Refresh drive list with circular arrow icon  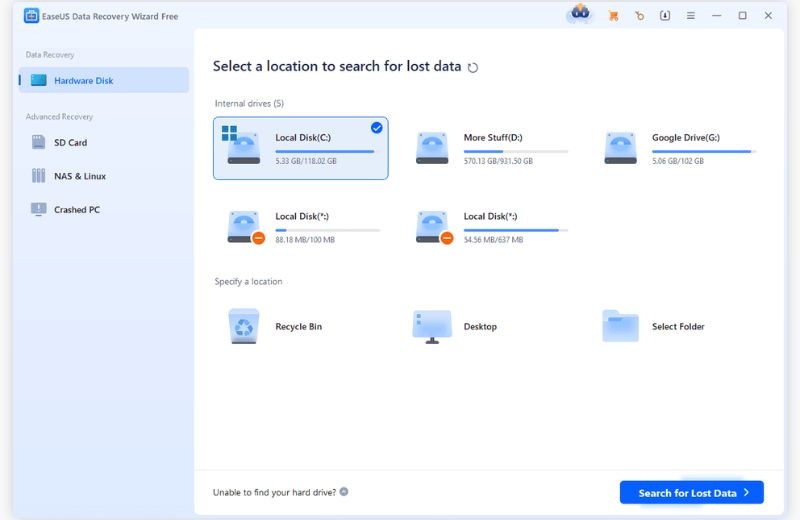(473, 67)
